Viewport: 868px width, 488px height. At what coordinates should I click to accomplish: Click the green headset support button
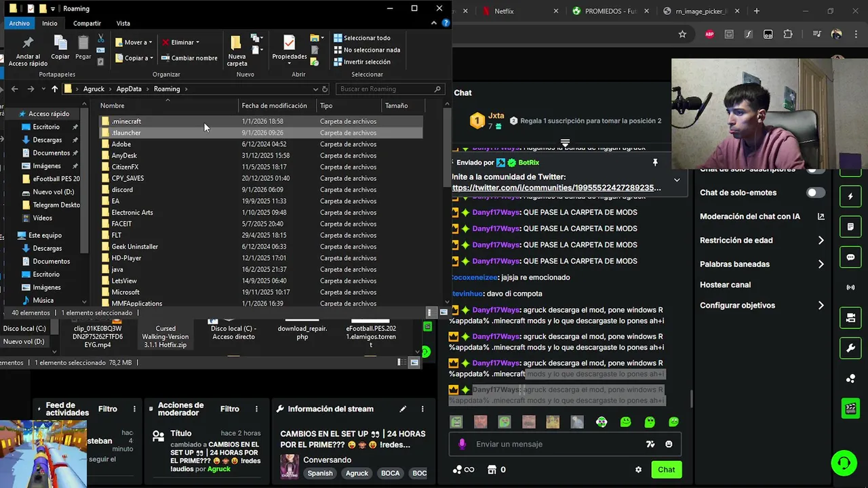pyautogui.click(x=844, y=464)
